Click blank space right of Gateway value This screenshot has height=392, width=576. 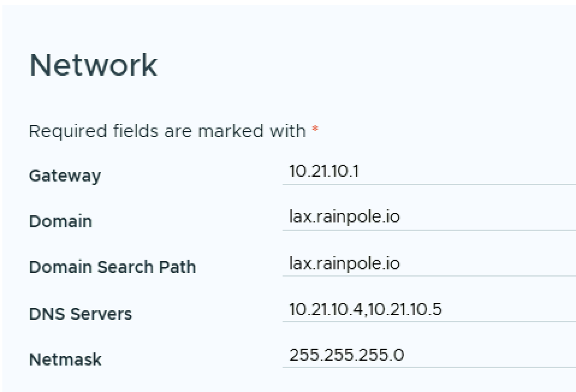481,171
